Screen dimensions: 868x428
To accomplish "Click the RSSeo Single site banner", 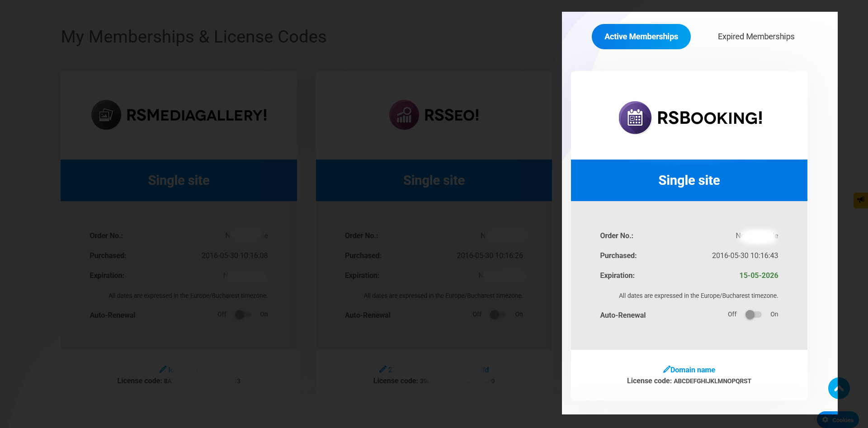I will click(434, 180).
